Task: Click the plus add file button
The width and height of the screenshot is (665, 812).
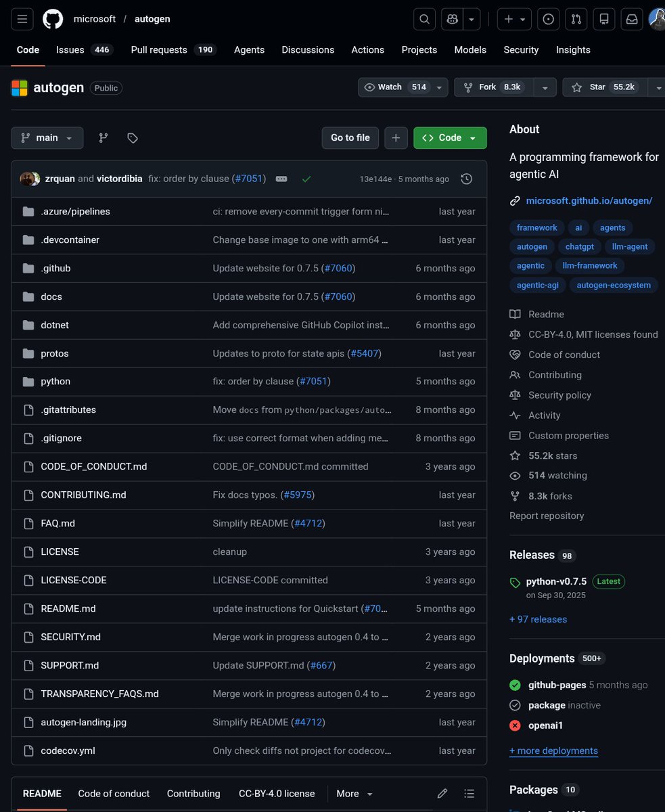Action: pos(396,137)
